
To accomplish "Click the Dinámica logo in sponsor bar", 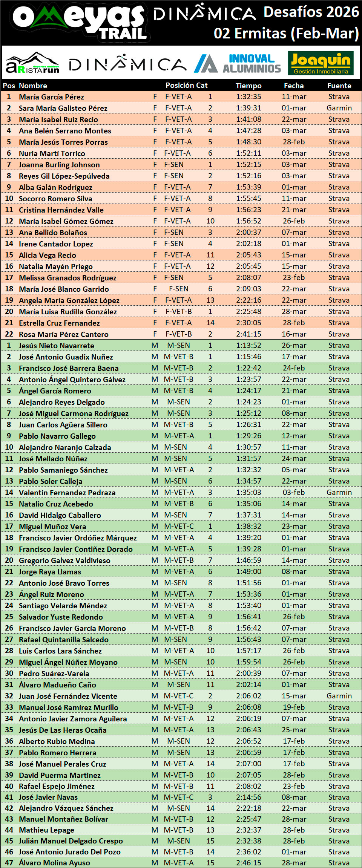I will click(x=127, y=63).
